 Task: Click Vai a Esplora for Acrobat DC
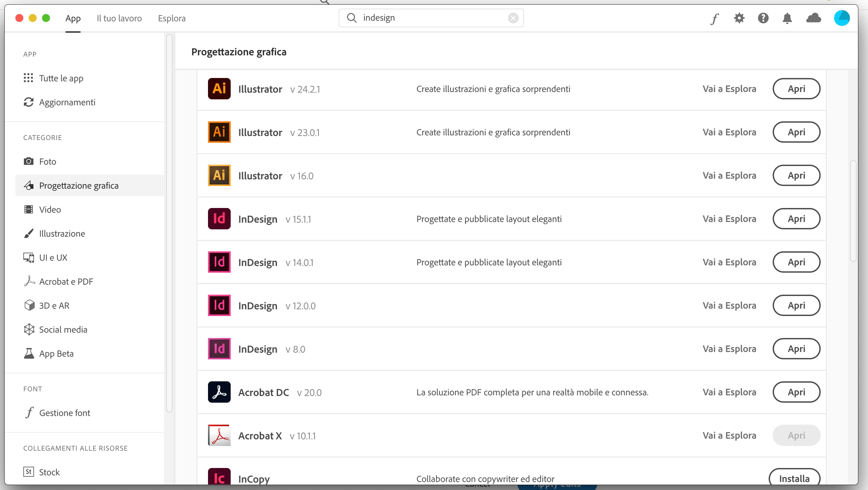tap(729, 392)
